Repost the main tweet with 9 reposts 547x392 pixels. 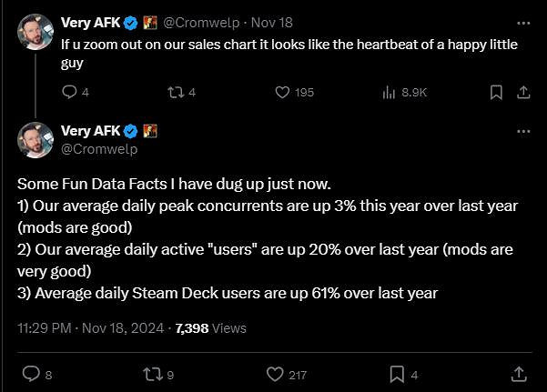point(153,373)
